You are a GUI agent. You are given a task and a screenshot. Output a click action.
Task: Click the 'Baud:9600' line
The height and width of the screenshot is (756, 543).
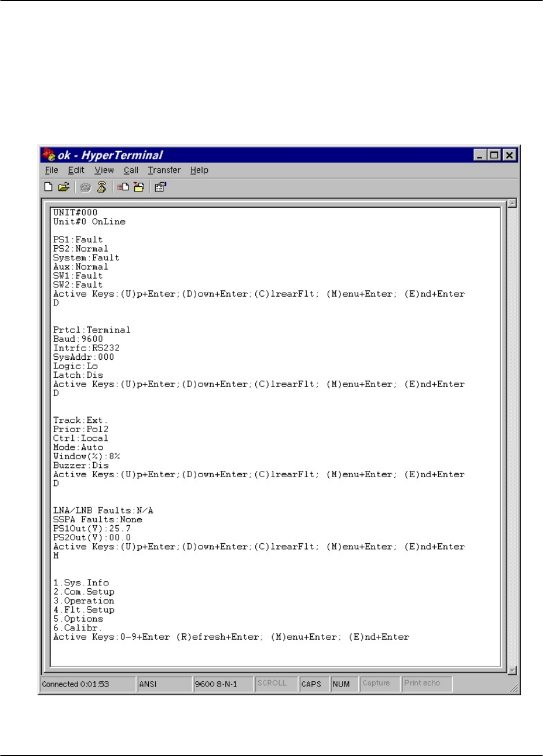pyautogui.click(x=78, y=339)
